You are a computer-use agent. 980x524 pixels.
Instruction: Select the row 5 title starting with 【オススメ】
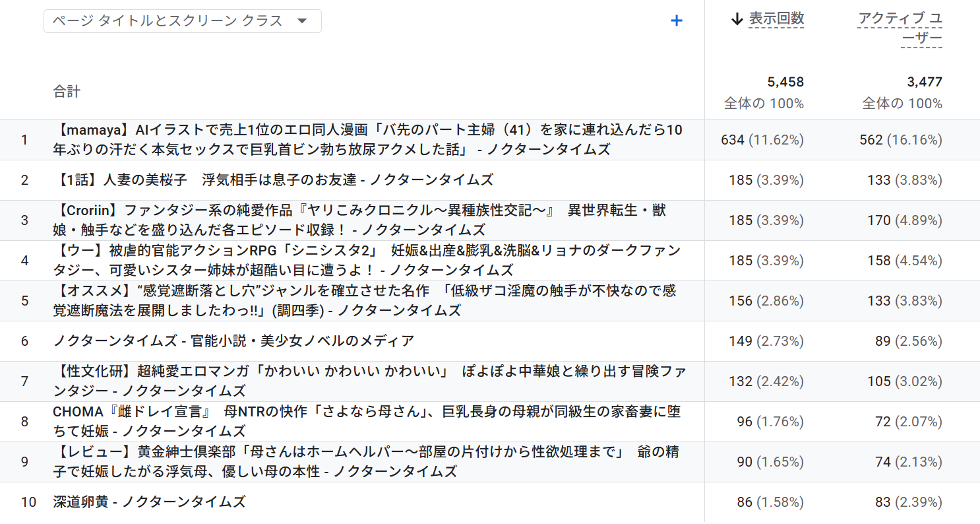click(365, 301)
